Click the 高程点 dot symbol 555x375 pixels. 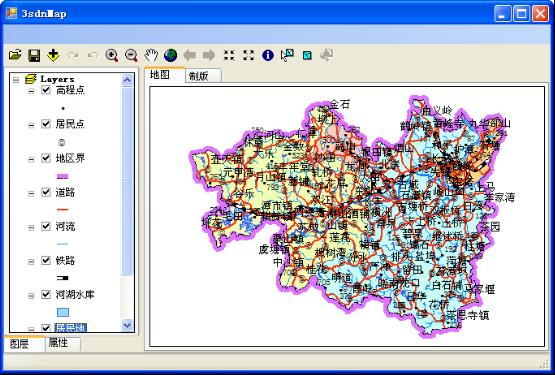click(x=63, y=108)
